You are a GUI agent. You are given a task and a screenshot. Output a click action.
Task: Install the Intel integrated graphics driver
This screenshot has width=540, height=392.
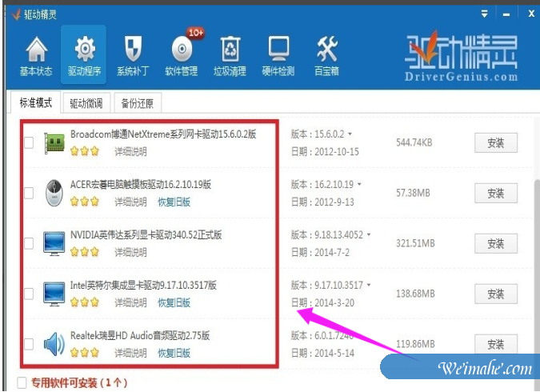496,294
